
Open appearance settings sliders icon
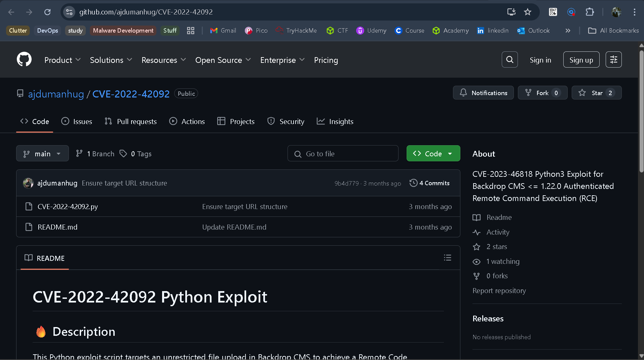click(x=613, y=59)
